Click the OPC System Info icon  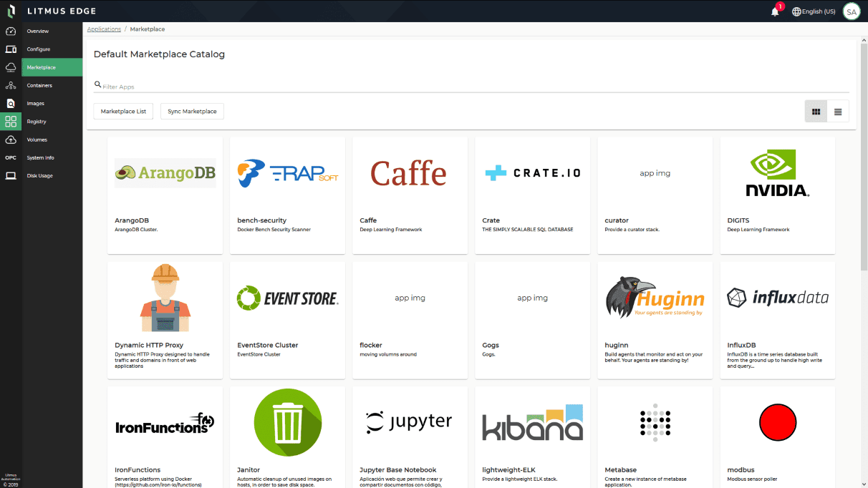(11, 157)
